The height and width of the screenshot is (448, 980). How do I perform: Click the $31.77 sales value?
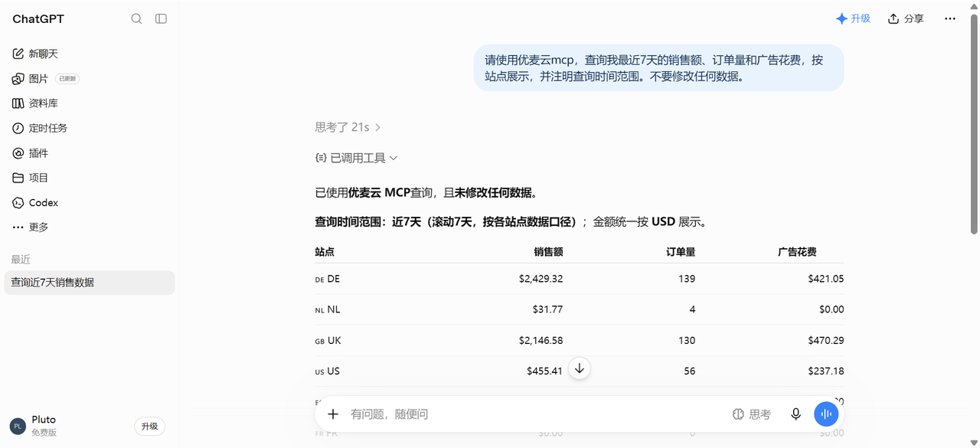click(x=547, y=309)
